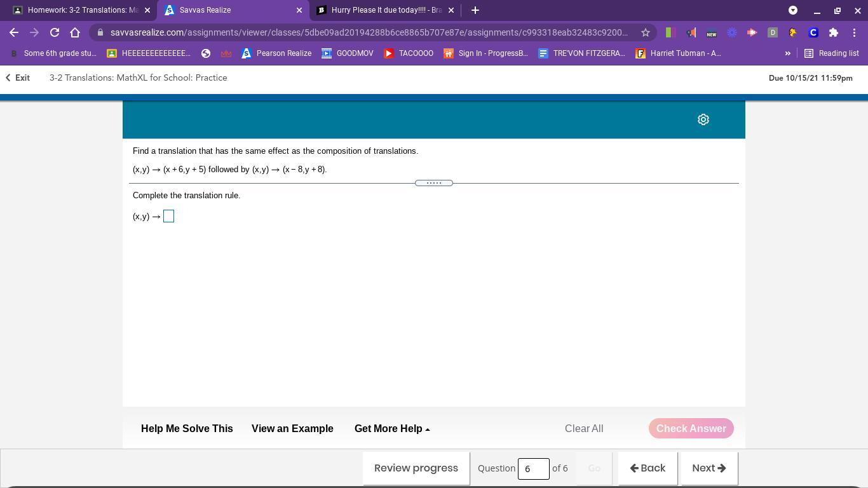Viewport: 868px width, 488px height.
Task: Click the Go button beside question number
Action: tap(594, 468)
